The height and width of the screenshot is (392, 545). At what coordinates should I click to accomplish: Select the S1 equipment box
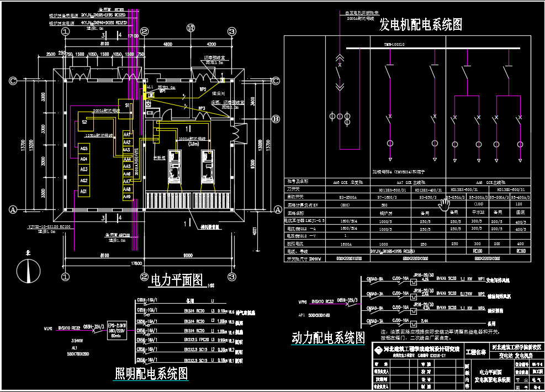(x=126, y=109)
